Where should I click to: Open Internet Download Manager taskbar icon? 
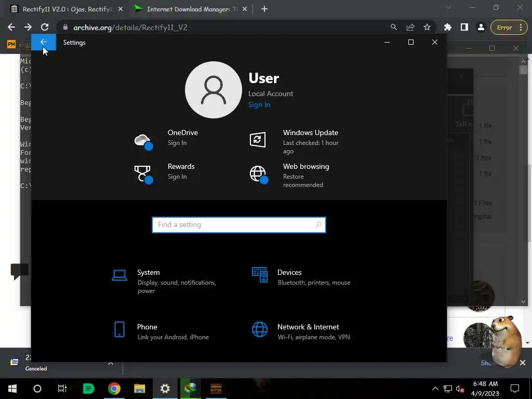[x=190, y=389]
